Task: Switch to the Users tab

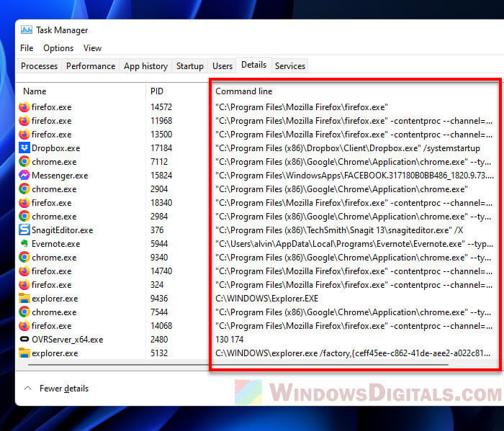Action: (222, 66)
